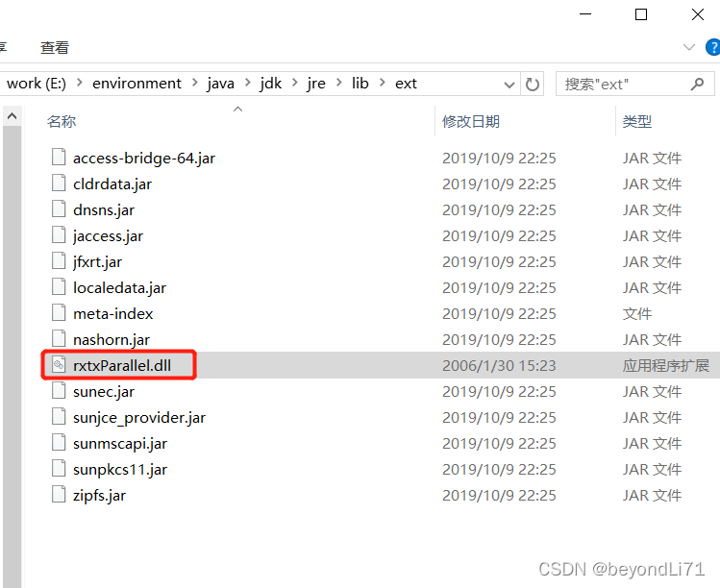Go to java folder in breadcrumb
The image size is (720, 588).
click(x=221, y=84)
